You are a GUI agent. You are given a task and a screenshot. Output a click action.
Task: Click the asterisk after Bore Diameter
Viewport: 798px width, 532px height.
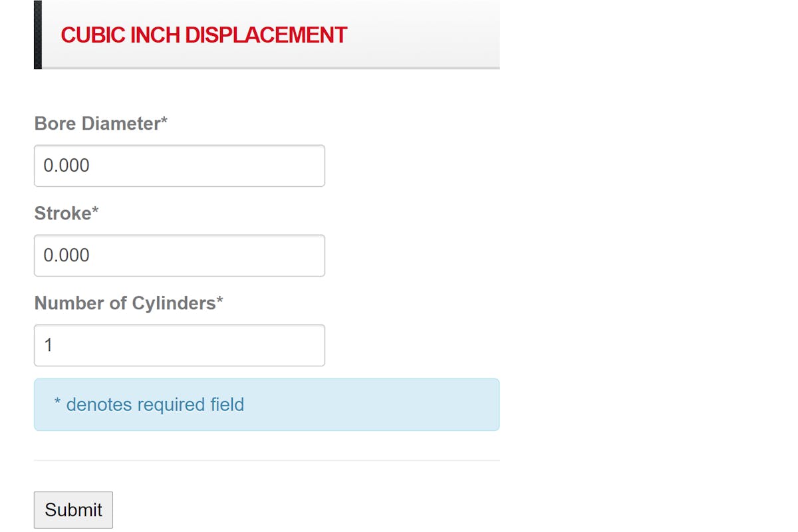pyautogui.click(x=164, y=122)
